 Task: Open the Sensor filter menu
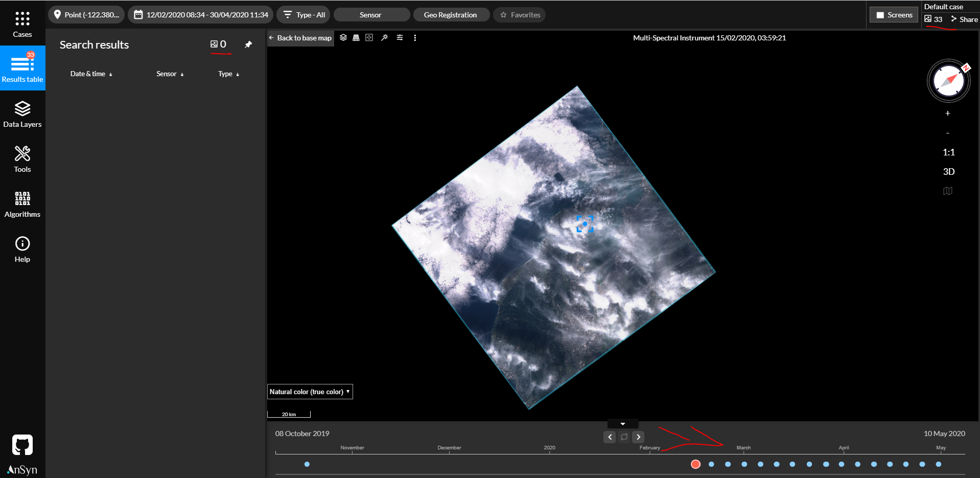(371, 15)
